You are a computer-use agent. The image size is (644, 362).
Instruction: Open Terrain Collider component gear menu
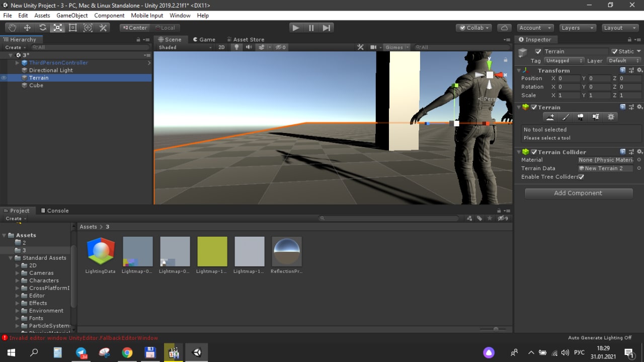pyautogui.click(x=639, y=152)
